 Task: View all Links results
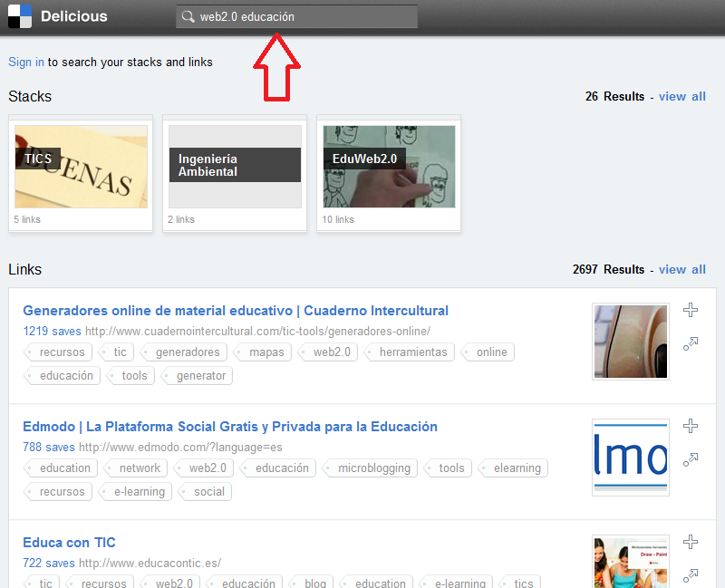click(681, 269)
